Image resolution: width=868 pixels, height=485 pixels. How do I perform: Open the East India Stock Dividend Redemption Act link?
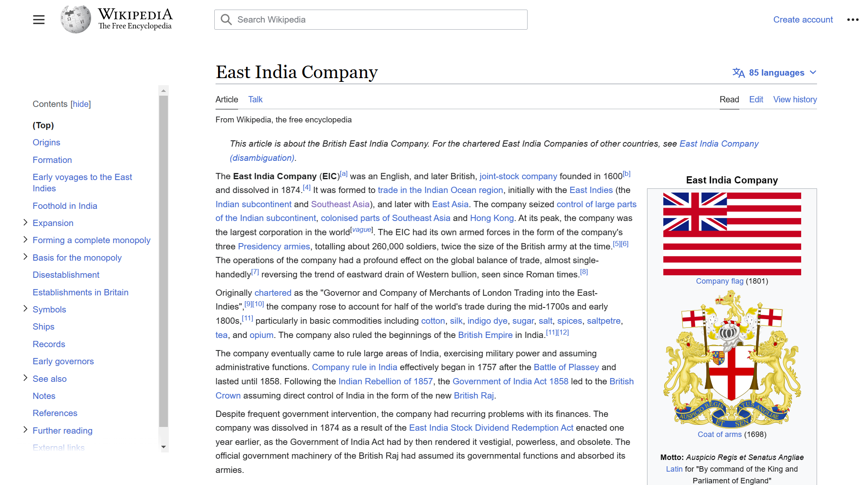[491, 428]
